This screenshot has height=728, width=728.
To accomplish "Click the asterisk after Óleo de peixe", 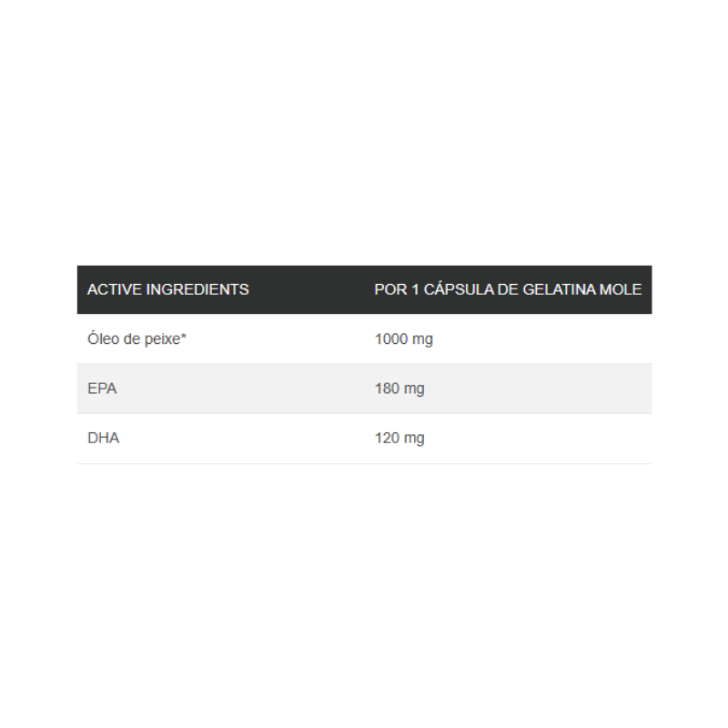I will click(184, 335).
